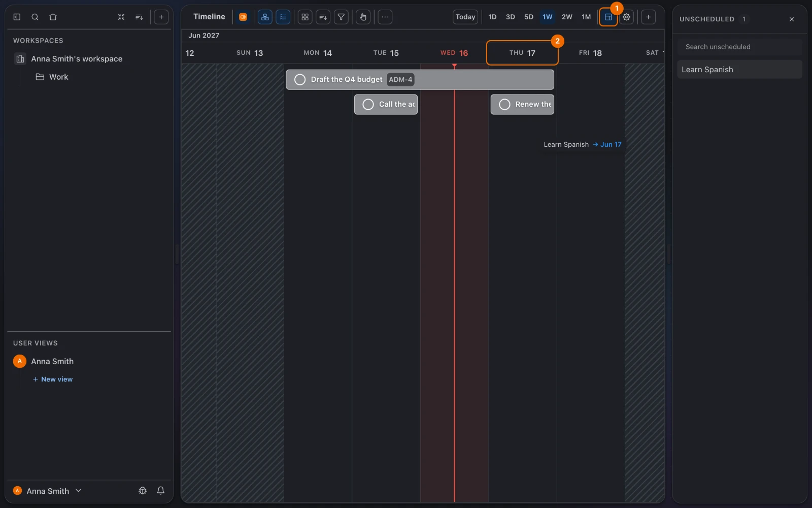This screenshot has height=508, width=812.
Task: Expand the Anna Smith account menu chevron
Action: click(78, 491)
